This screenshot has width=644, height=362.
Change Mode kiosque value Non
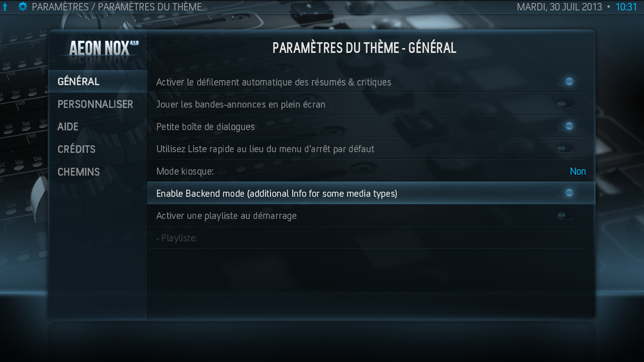pyautogui.click(x=578, y=171)
